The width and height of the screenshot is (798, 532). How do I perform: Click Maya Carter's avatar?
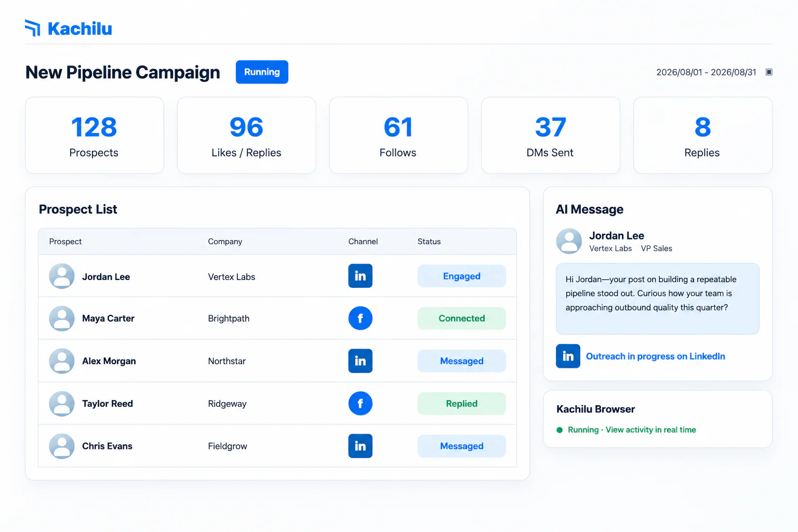click(x=62, y=318)
